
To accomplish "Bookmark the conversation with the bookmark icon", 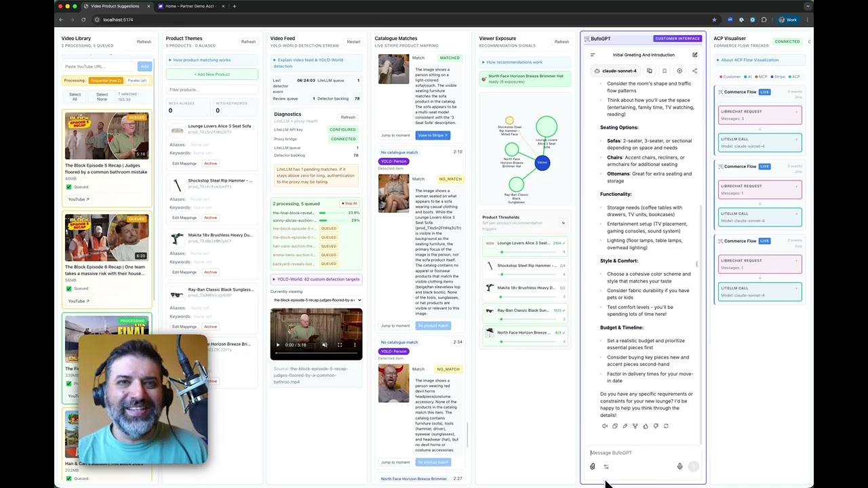I will (664, 70).
